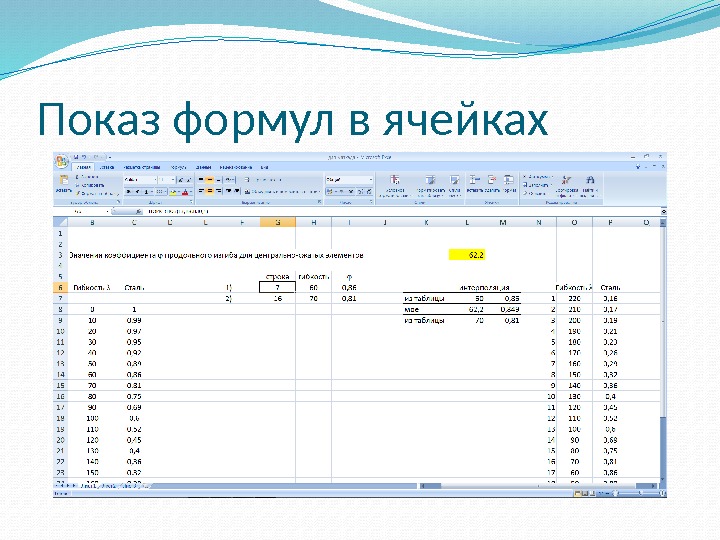Click the Cut scissors icon

pos(77,177)
